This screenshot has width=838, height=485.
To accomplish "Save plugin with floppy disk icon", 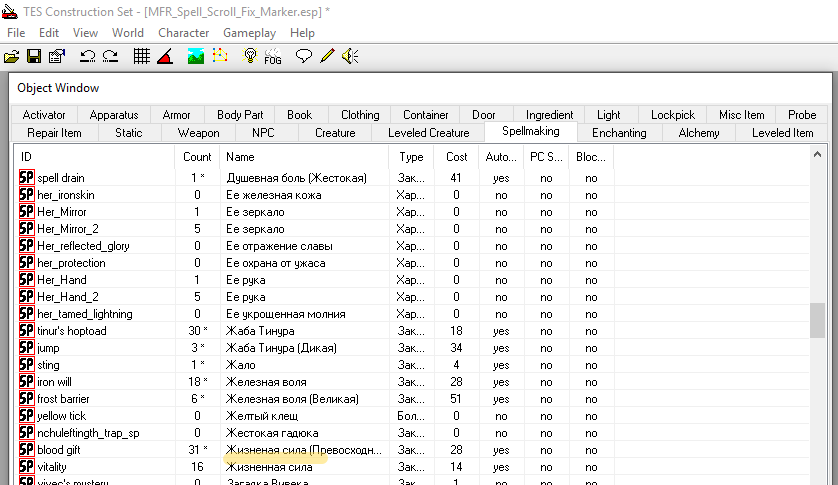I will tap(34, 56).
